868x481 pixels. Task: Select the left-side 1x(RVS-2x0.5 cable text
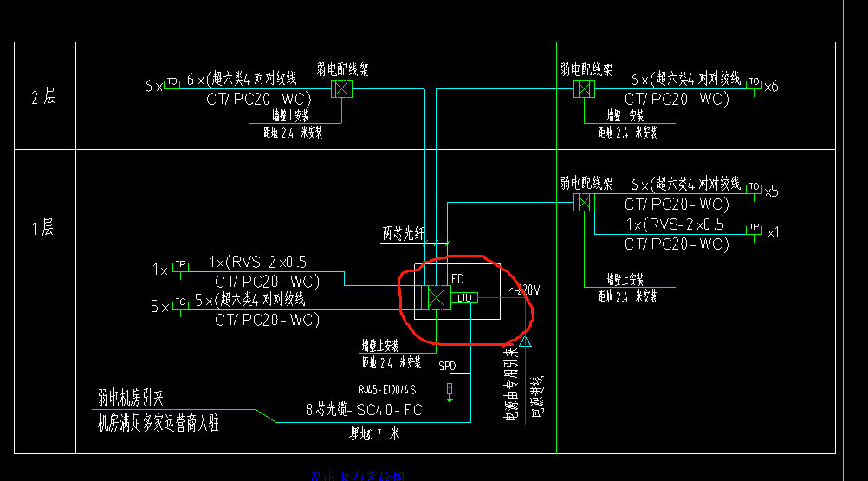coord(257,262)
